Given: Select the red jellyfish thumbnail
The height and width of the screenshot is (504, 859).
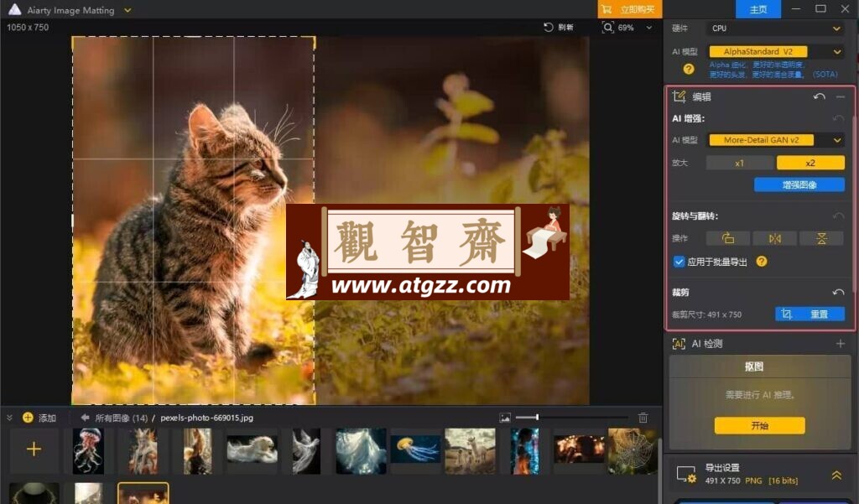Looking at the screenshot, I should tap(88, 451).
